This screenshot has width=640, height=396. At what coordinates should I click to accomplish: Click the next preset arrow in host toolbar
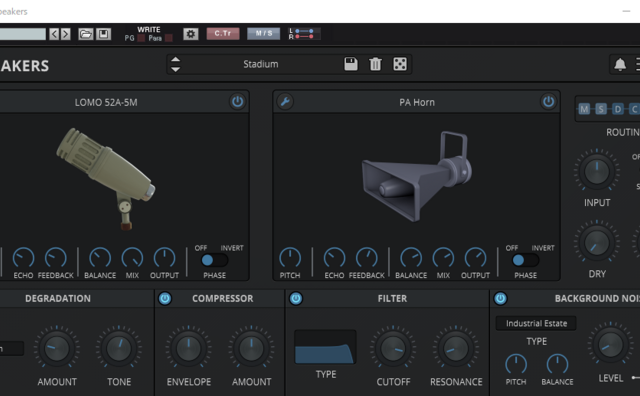pyautogui.click(x=65, y=34)
